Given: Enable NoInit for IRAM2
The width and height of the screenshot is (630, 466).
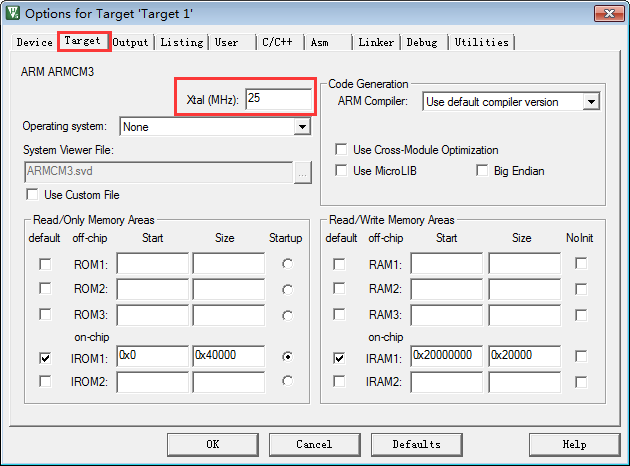Looking at the screenshot, I should 581,382.
